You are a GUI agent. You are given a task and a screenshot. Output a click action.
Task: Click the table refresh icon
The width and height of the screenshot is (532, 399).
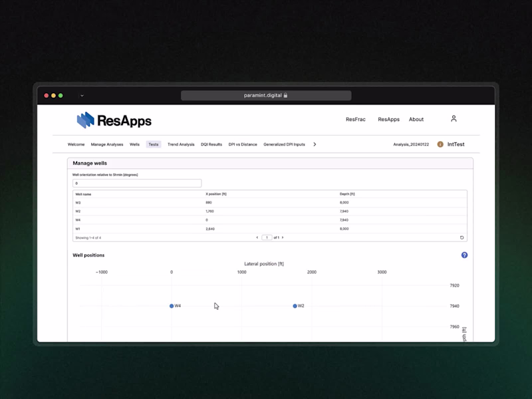pos(462,237)
